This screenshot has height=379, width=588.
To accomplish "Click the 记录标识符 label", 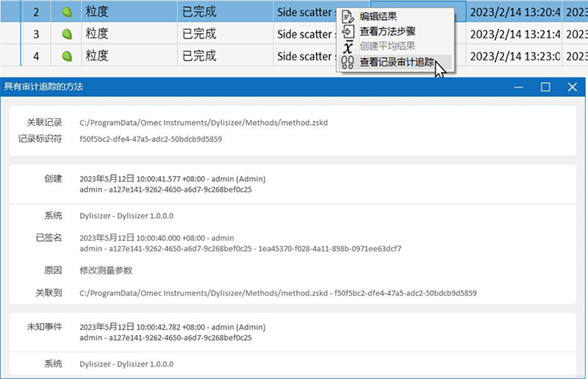I will (x=40, y=139).
